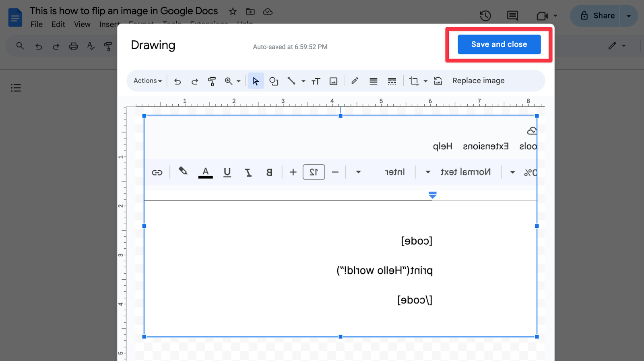
Task: Select the Text box tool
Action: tap(316, 81)
